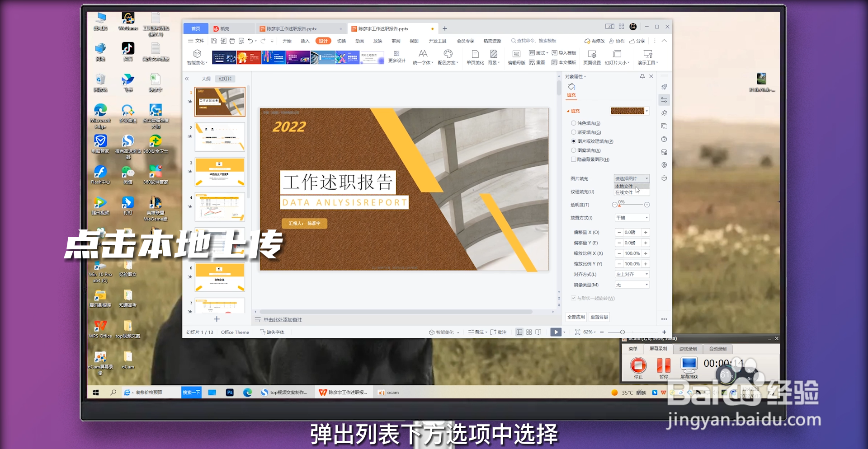Open fill color swatch dropdown

[647, 111]
